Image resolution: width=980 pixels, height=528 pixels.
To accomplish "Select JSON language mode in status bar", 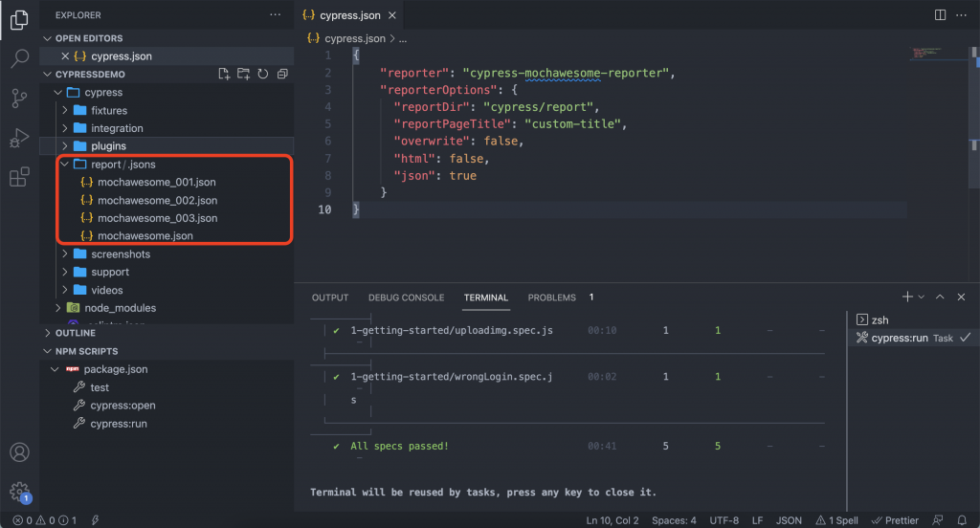I will pos(789,520).
